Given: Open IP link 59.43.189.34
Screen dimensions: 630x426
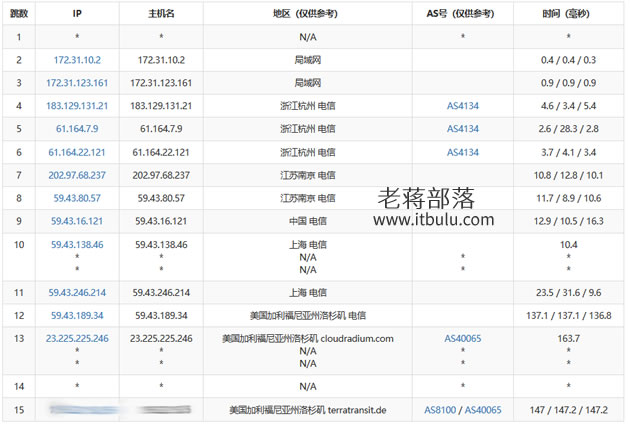Looking at the screenshot, I should 77,315.
